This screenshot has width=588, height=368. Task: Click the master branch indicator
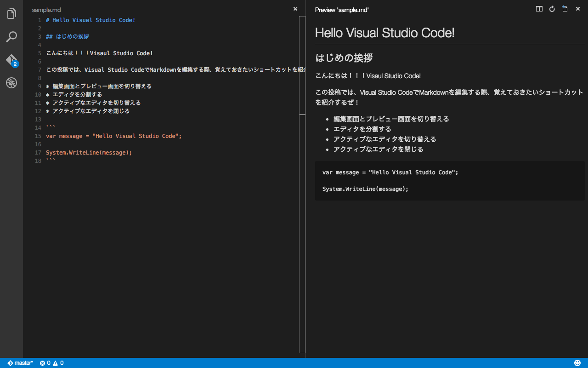(20, 363)
